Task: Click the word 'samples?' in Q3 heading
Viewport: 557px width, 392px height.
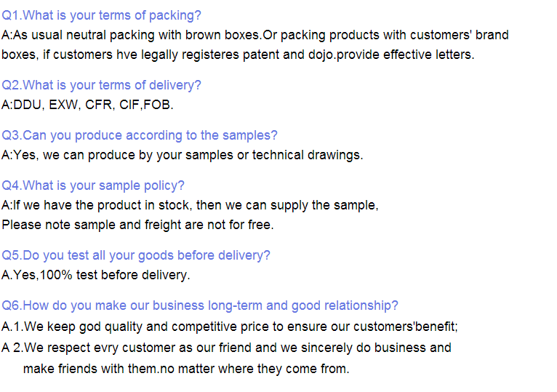Action: coord(249,135)
